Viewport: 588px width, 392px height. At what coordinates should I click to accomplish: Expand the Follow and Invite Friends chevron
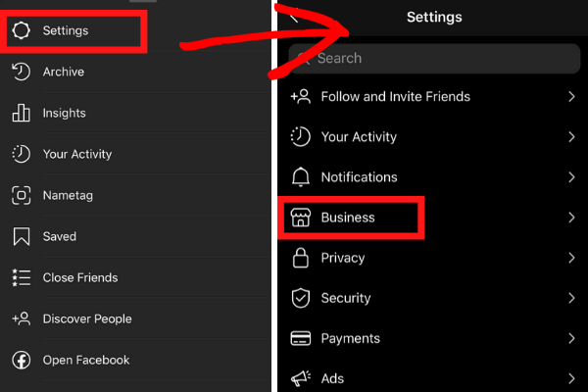571,96
